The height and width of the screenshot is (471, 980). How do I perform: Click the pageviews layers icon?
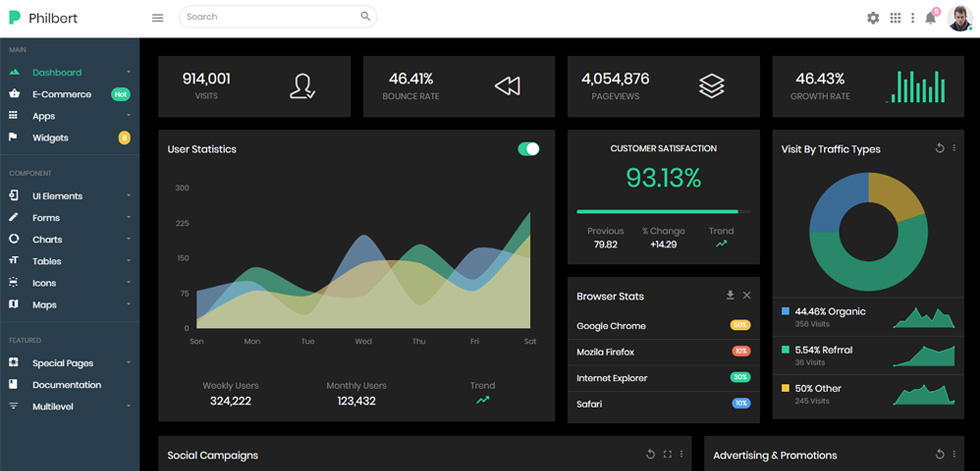point(712,86)
